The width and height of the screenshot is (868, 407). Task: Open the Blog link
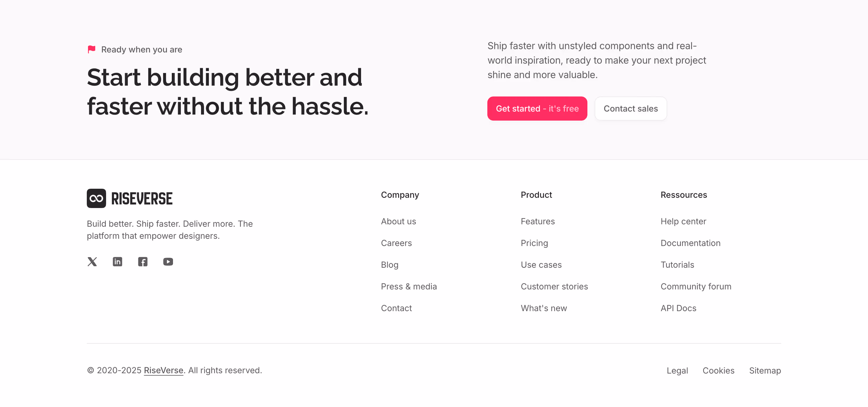click(389, 264)
